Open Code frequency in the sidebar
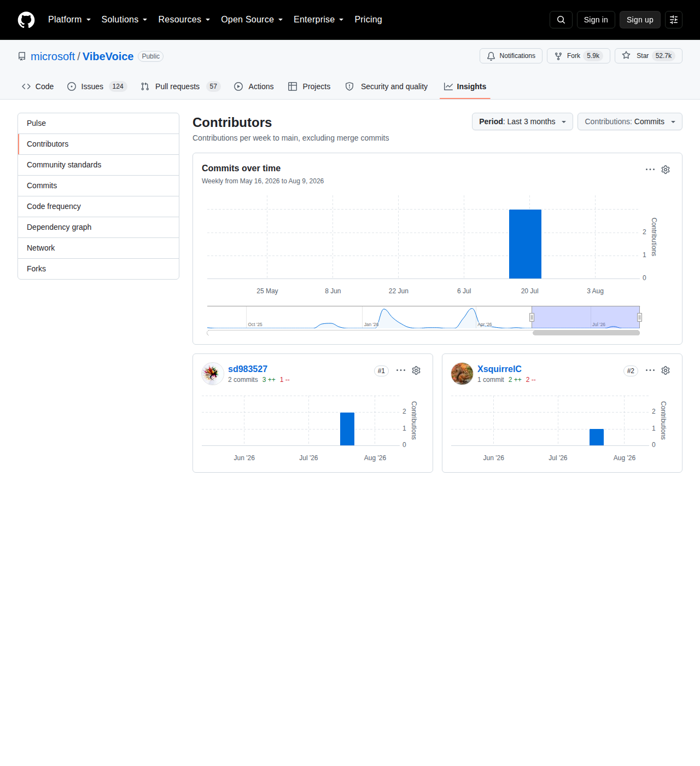Viewport: 700px width, 766px height. (98, 206)
